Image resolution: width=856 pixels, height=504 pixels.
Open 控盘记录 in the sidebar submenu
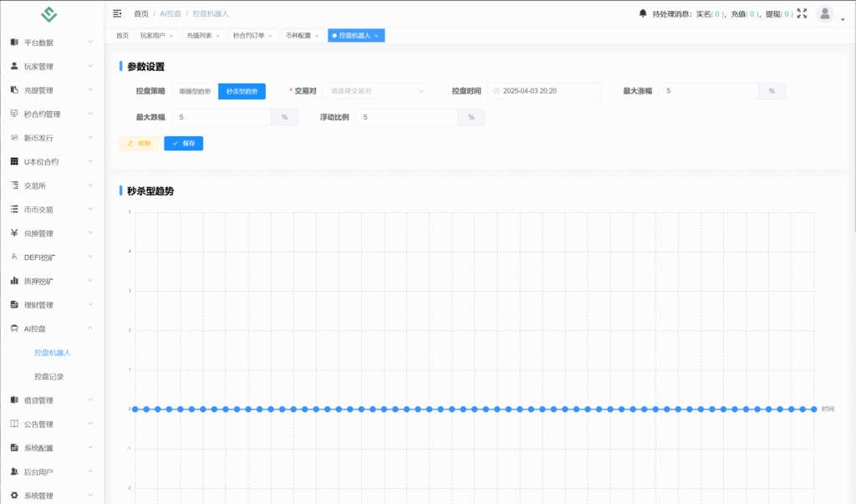[49, 376]
